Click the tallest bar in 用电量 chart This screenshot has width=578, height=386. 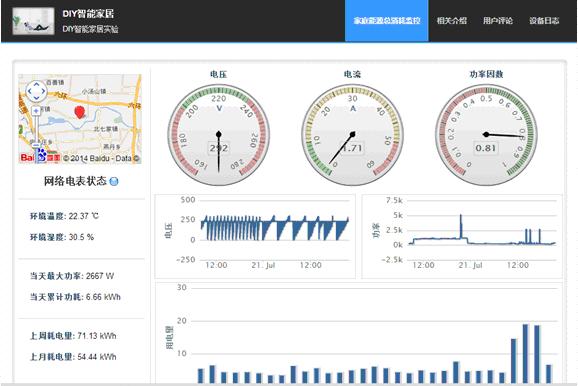[x=525, y=353]
